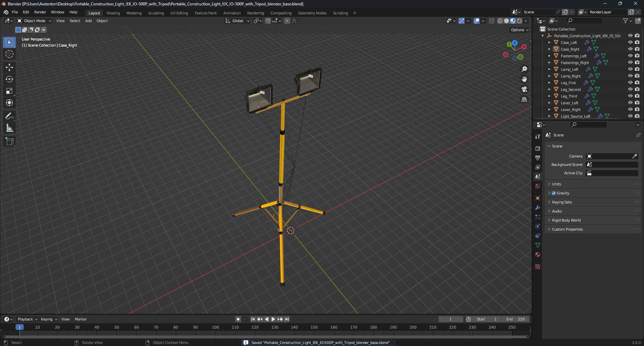Open the World properties tab
This screenshot has width=644, height=346.
pyautogui.click(x=538, y=186)
